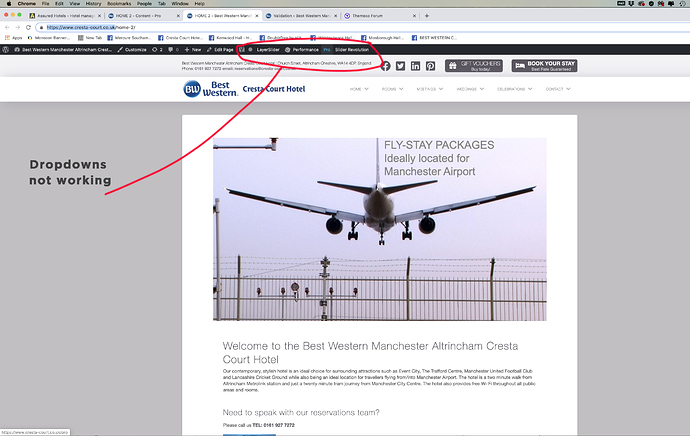Click the Pro item in admin bar
Viewport: 690px width, 436px height.
point(327,50)
